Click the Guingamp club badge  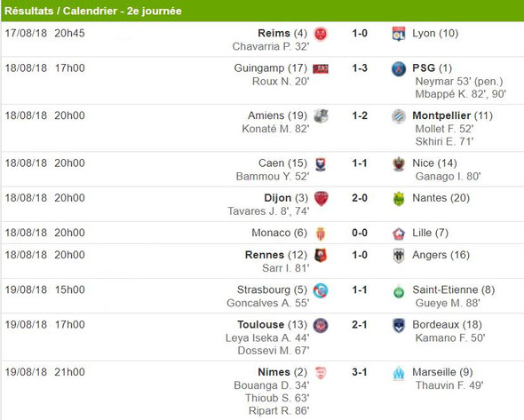(321, 69)
